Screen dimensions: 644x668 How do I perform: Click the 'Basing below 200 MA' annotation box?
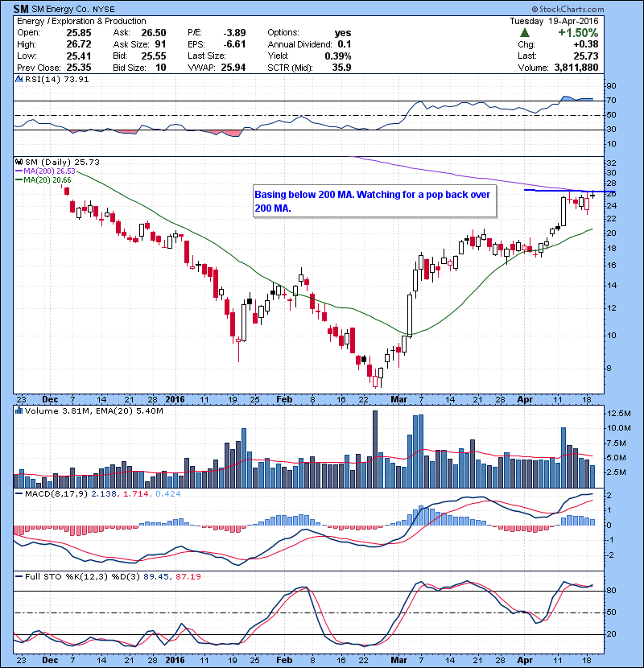[374, 201]
